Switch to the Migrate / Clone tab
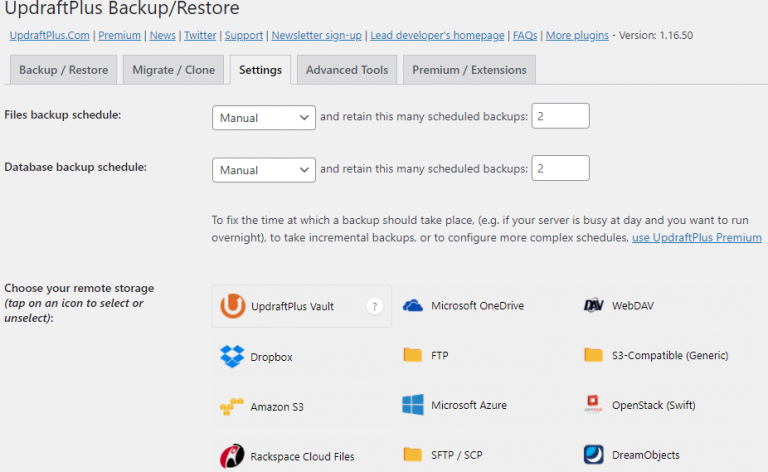768x472 pixels. [x=173, y=70]
